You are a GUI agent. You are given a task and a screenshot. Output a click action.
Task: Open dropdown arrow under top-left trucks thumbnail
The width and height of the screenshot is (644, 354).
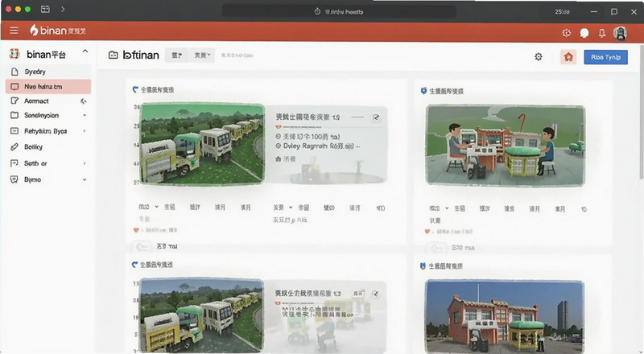[156, 207]
